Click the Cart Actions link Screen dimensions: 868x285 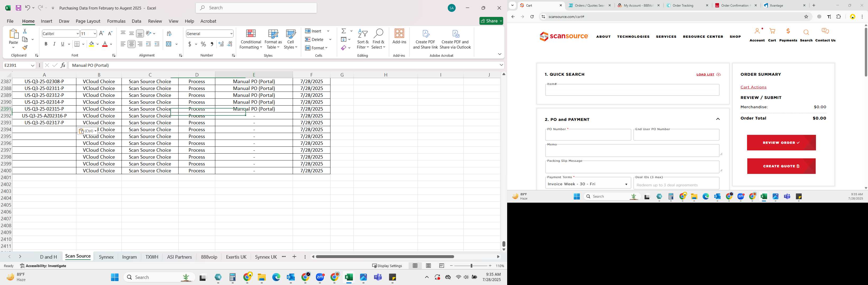click(x=753, y=87)
